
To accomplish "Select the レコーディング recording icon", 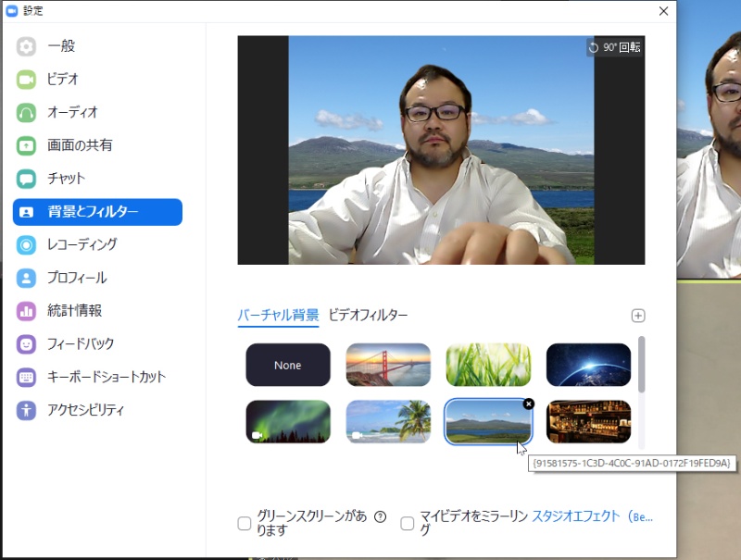I will pos(26,245).
